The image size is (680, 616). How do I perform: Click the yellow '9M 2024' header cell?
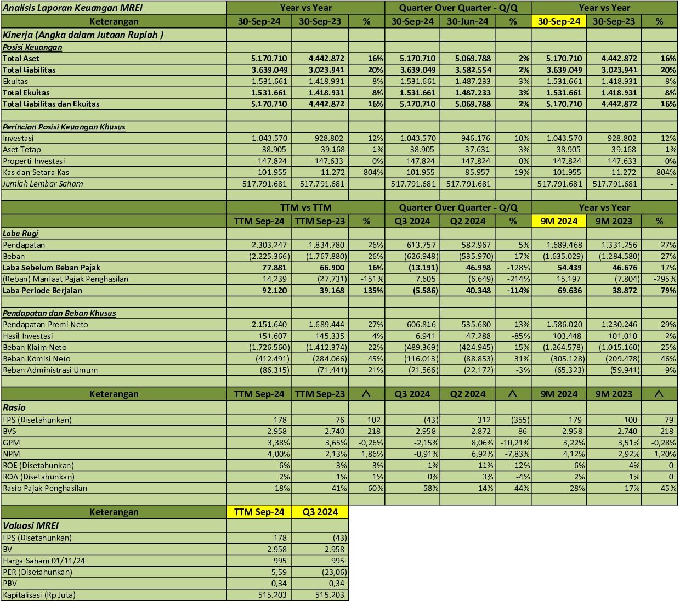559,221
